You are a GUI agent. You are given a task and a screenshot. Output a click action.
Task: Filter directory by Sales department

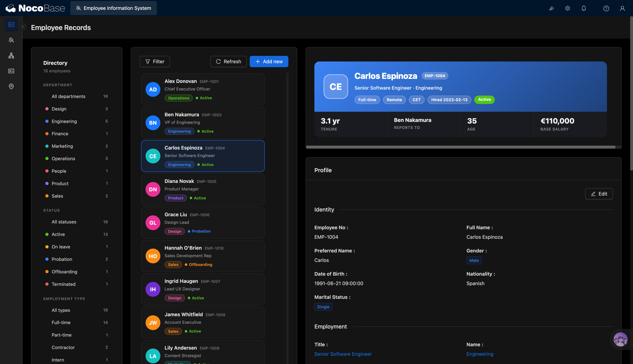point(76,196)
